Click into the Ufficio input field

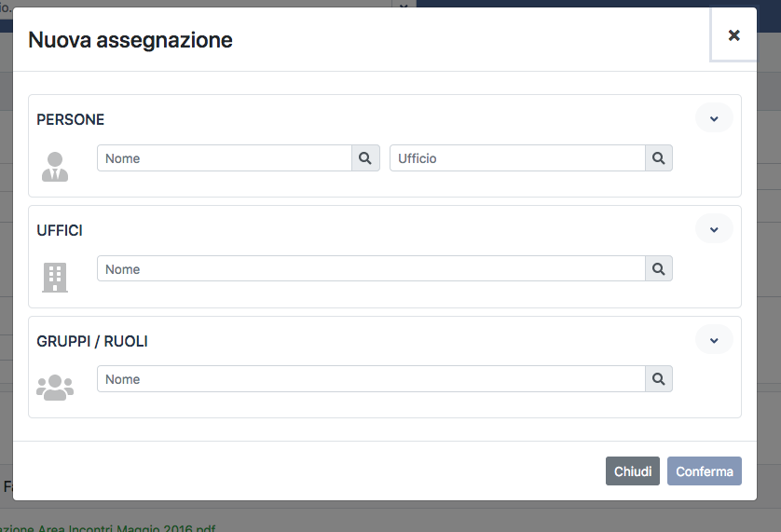coord(517,158)
